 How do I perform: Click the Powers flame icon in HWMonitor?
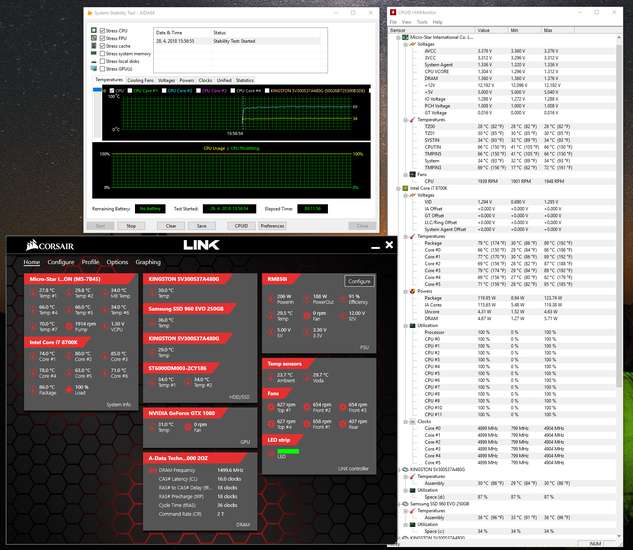coord(412,291)
